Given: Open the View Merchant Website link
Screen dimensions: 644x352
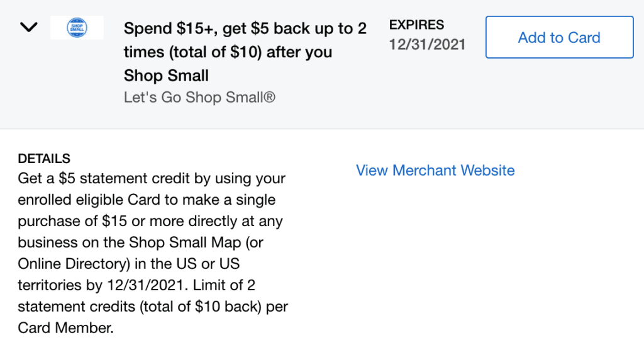Looking at the screenshot, I should click(435, 170).
